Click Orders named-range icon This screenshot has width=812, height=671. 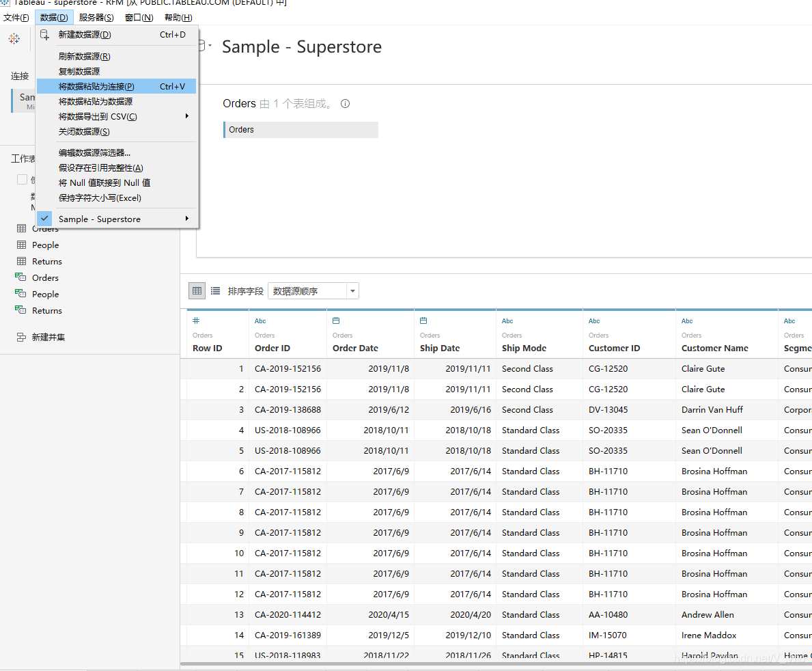point(20,277)
